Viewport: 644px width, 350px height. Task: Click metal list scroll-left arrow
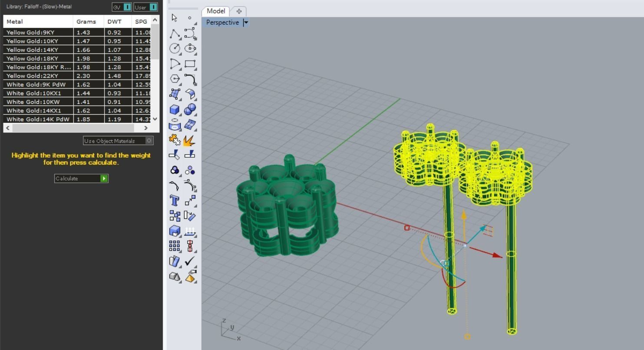pos(8,128)
